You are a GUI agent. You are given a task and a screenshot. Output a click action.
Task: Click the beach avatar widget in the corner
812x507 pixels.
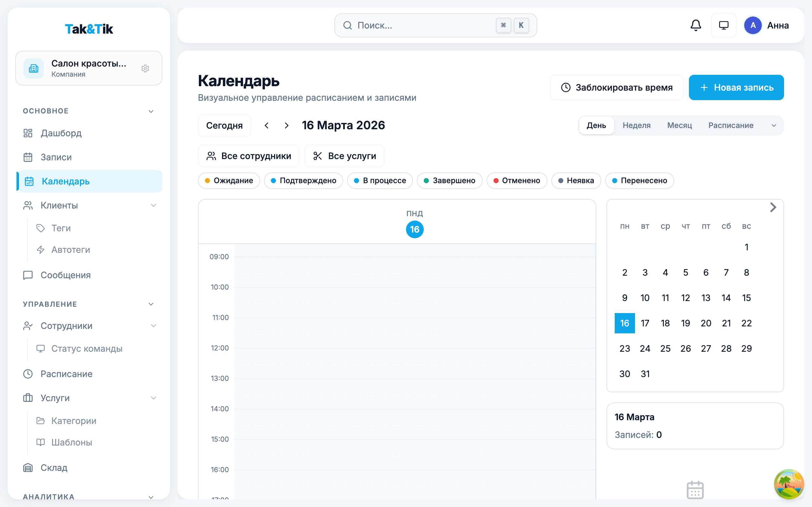tap(789, 484)
